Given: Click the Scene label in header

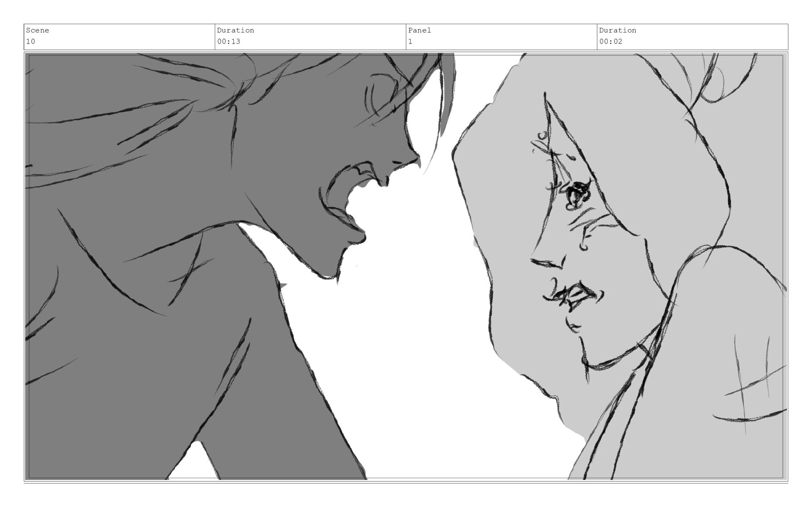Looking at the screenshot, I should tap(37, 30).
